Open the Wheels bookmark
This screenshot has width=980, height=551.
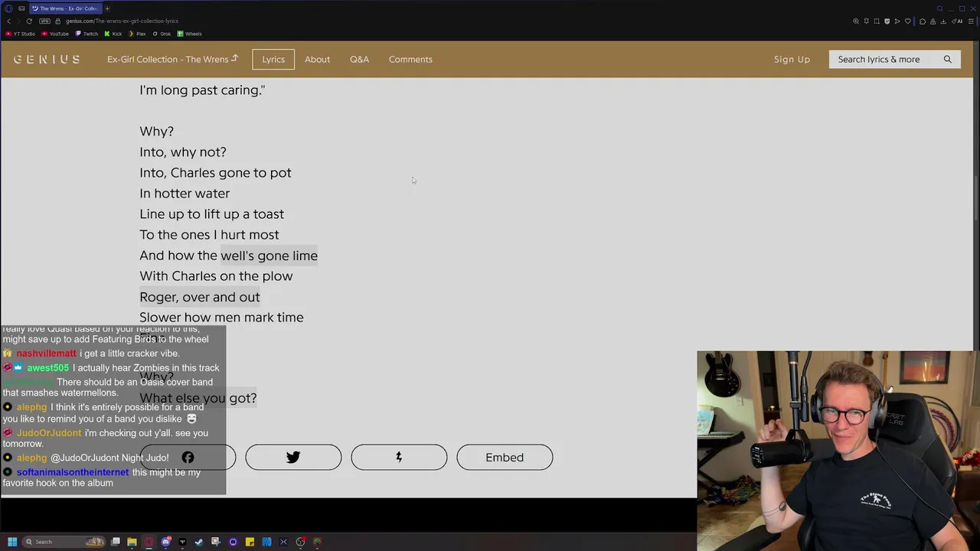pos(189,34)
